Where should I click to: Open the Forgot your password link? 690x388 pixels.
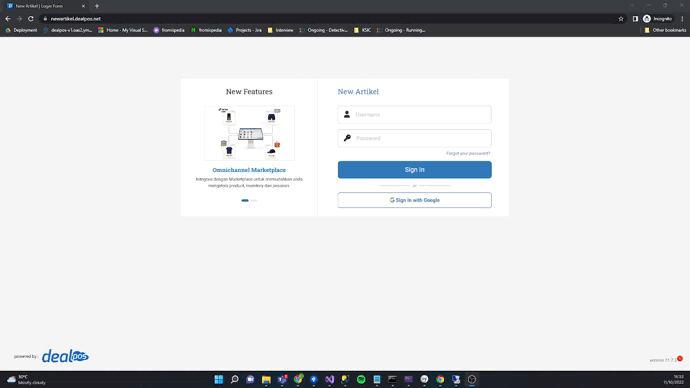coord(468,154)
